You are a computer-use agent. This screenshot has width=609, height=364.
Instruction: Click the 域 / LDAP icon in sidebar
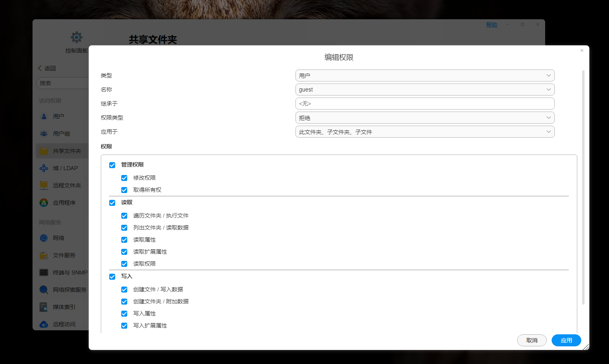[44, 168]
